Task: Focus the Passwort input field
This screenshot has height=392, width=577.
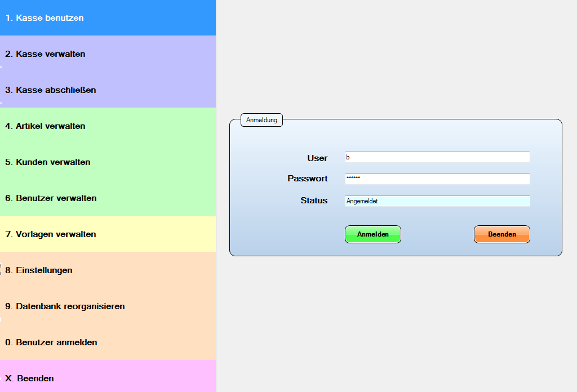Action: (437, 179)
